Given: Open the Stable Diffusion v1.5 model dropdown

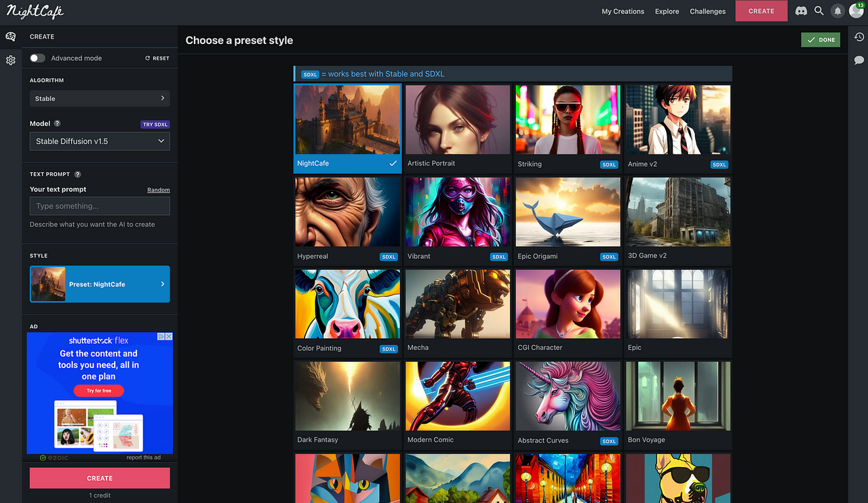Looking at the screenshot, I should 99,141.
